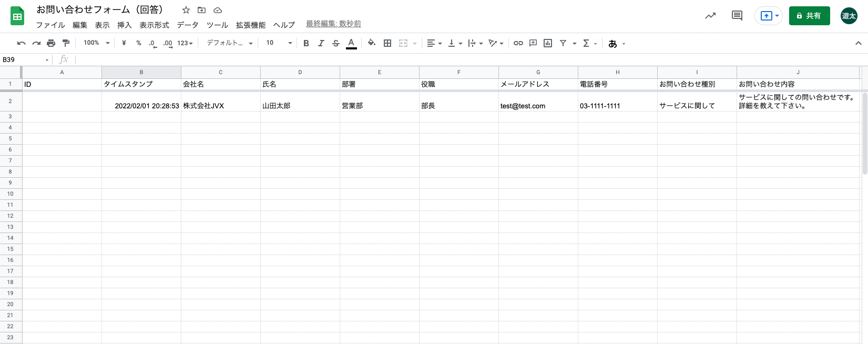
Task: Open the 挿入 menu
Action: 125,25
